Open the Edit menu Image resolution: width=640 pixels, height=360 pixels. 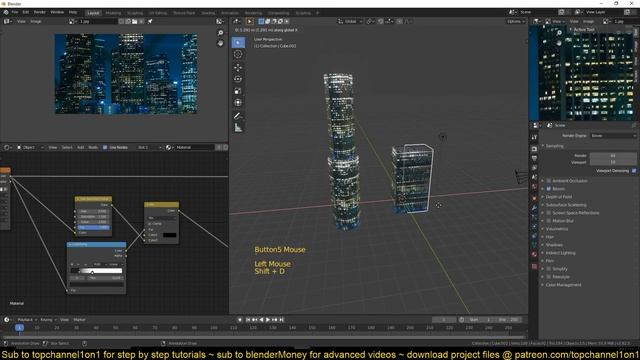click(x=26, y=12)
